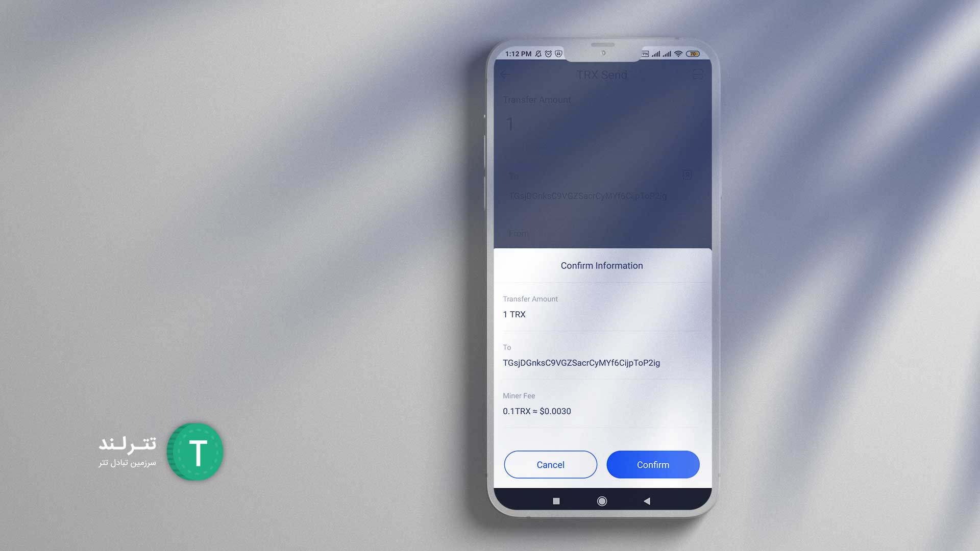Tap the Transfer Amount input field
This screenshot has width=980, height=551.
point(602,124)
